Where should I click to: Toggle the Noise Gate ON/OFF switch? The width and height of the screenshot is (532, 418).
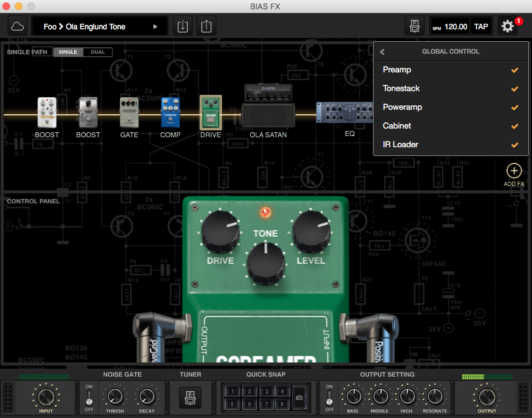[89, 397]
